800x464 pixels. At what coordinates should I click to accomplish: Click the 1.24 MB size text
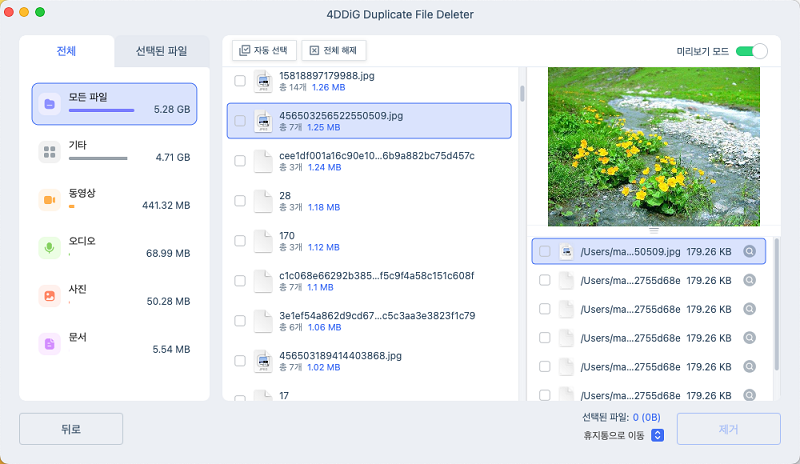click(x=324, y=167)
